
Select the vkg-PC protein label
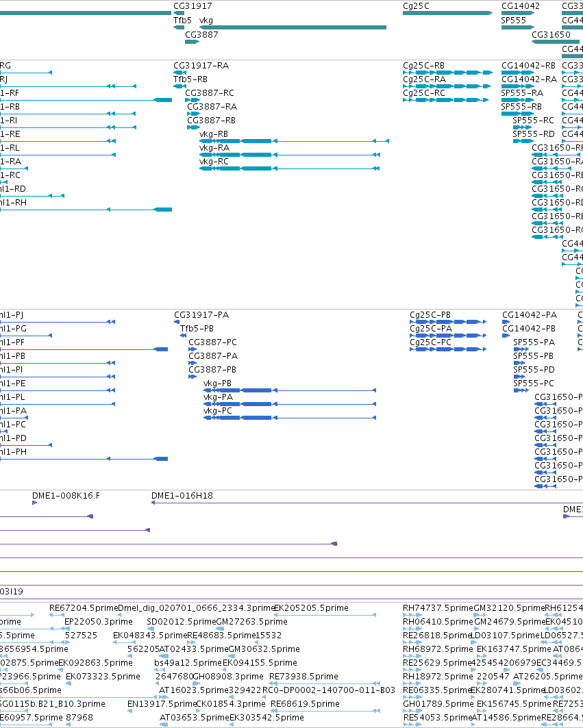[x=218, y=411]
